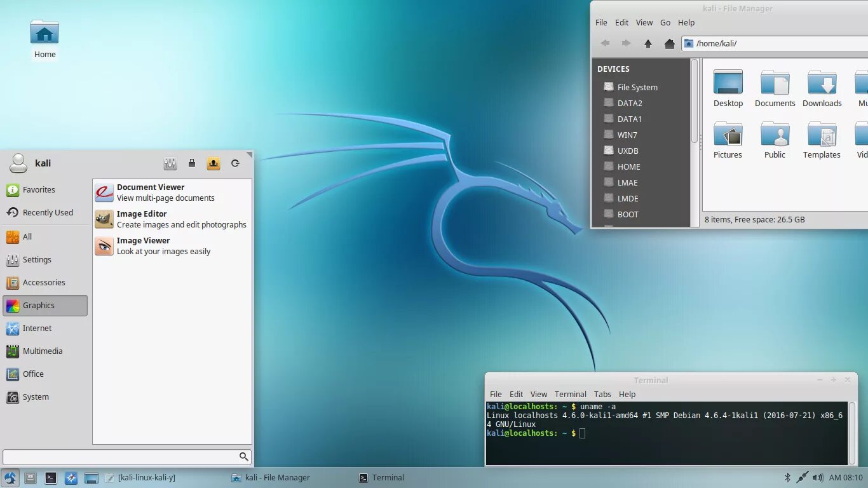Open Help menu in File Manager
This screenshot has height=488, width=868.
point(686,22)
